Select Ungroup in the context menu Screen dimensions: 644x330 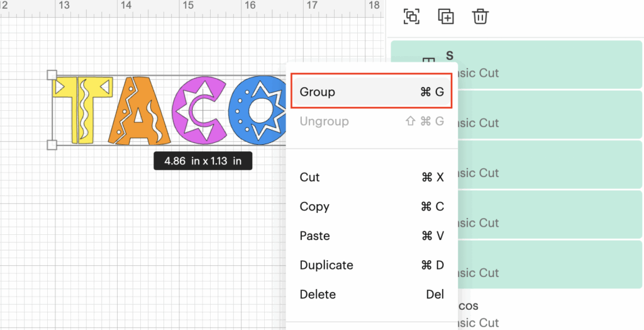click(x=371, y=121)
